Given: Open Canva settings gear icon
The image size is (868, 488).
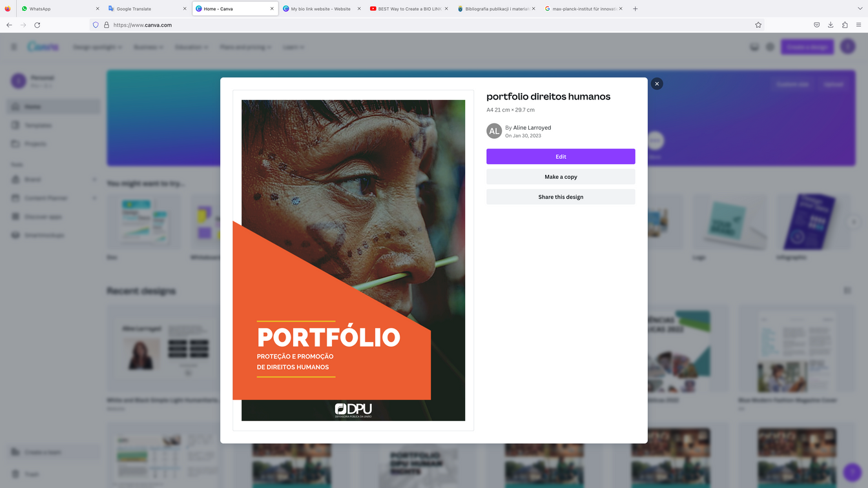Looking at the screenshot, I should point(770,47).
